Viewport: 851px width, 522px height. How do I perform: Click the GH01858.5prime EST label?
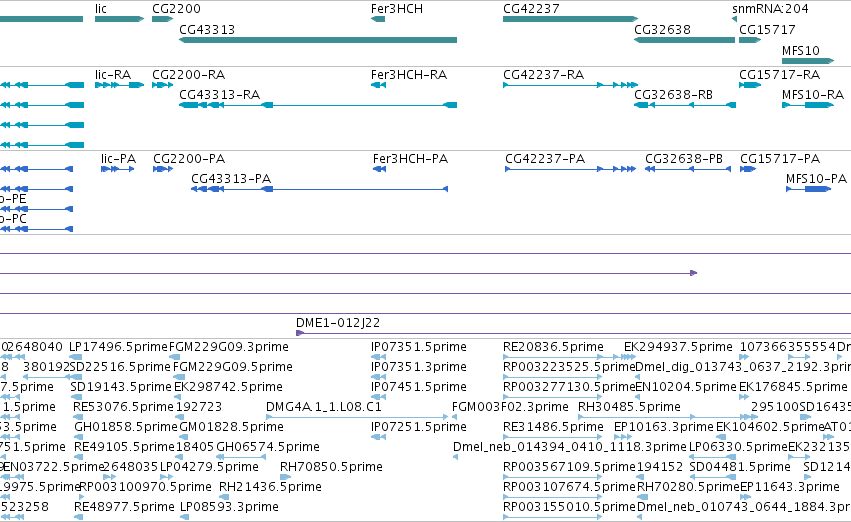coord(125,426)
